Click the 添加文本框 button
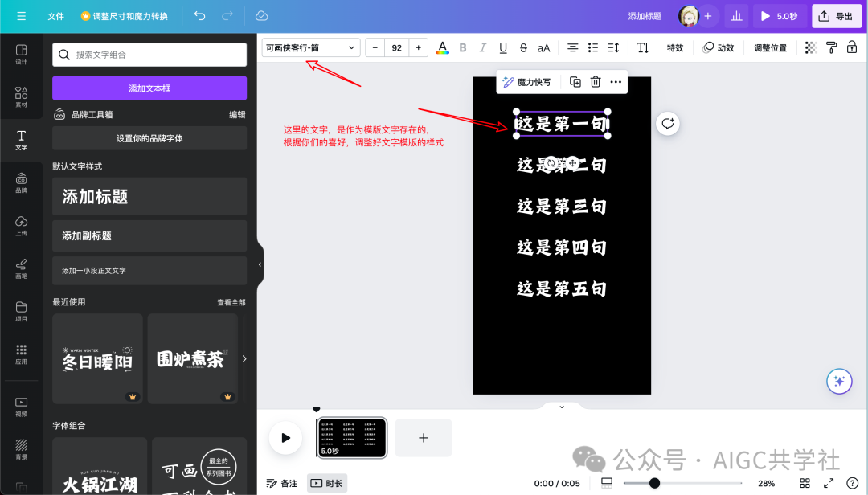Image resolution: width=868 pixels, height=495 pixels. (x=149, y=88)
